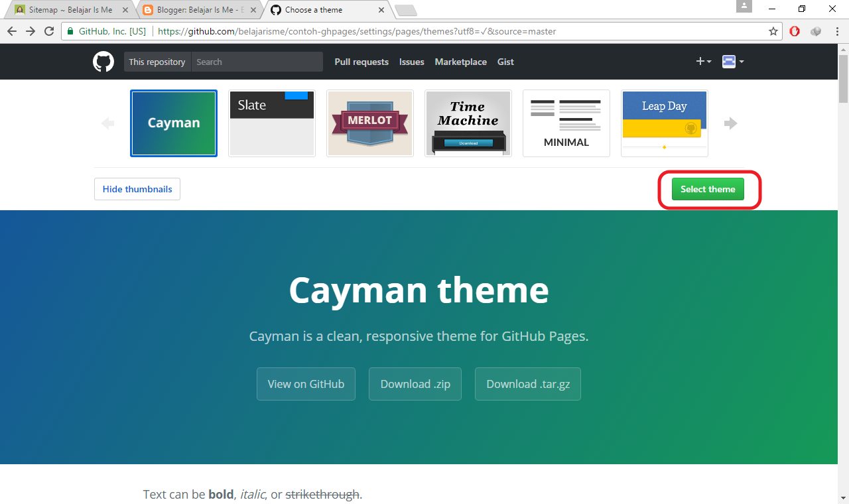Click the Cayman description text
Image resolution: width=849 pixels, height=504 pixels.
coord(419,336)
